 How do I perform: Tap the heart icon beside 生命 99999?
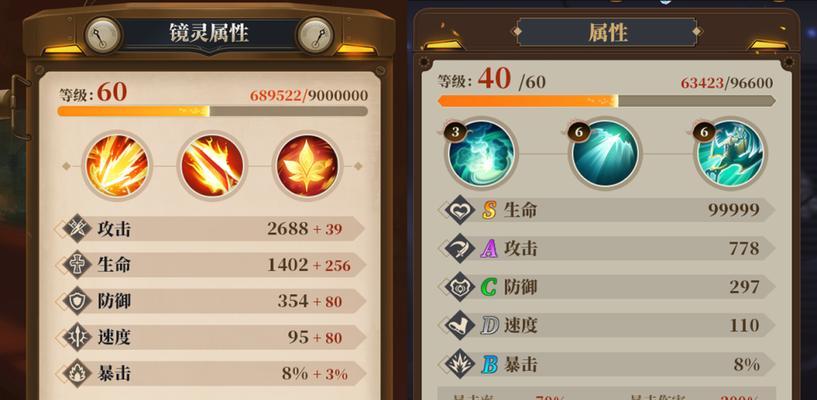[x=460, y=210]
